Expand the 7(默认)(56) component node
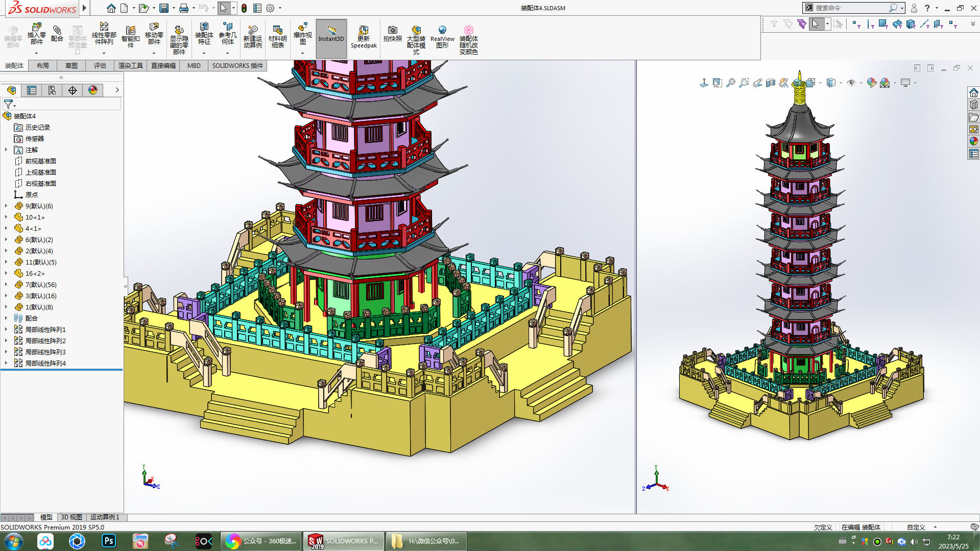This screenshot has width=980, height=551. tap(6, 284)
